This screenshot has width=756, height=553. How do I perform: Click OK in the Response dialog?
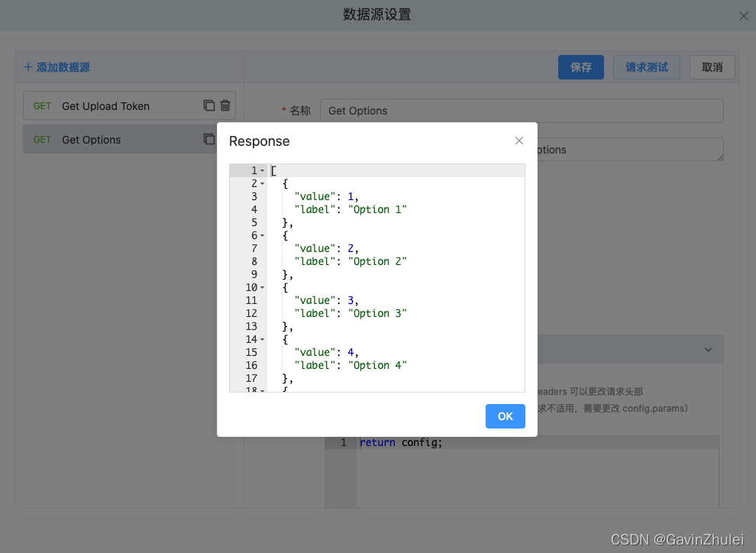click(x=505, y=416)
